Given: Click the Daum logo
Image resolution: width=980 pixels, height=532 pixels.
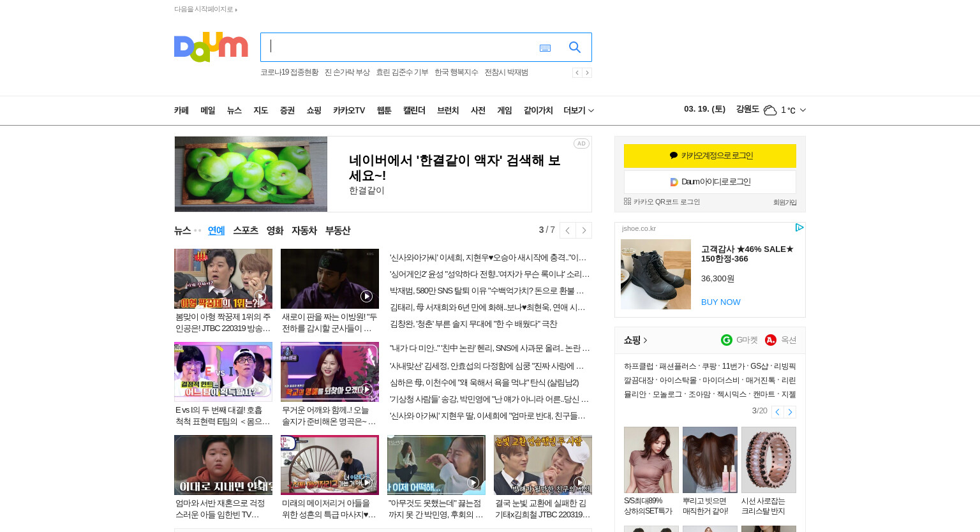Looking at the screenshot, I should click(211, 47).
